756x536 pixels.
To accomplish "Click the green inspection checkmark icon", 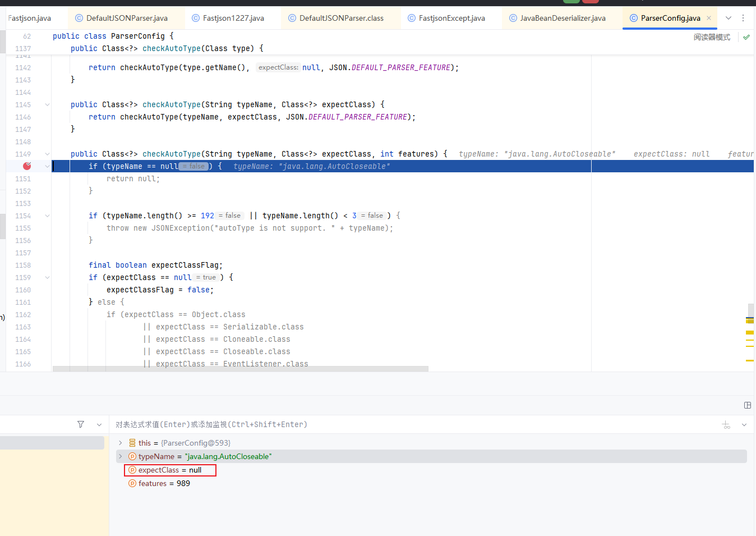I will click(x=746, y=37).
